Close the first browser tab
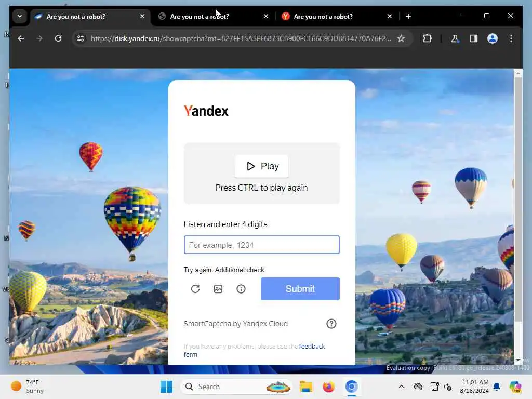Screen dimensions: 532x399 [142, 16]
